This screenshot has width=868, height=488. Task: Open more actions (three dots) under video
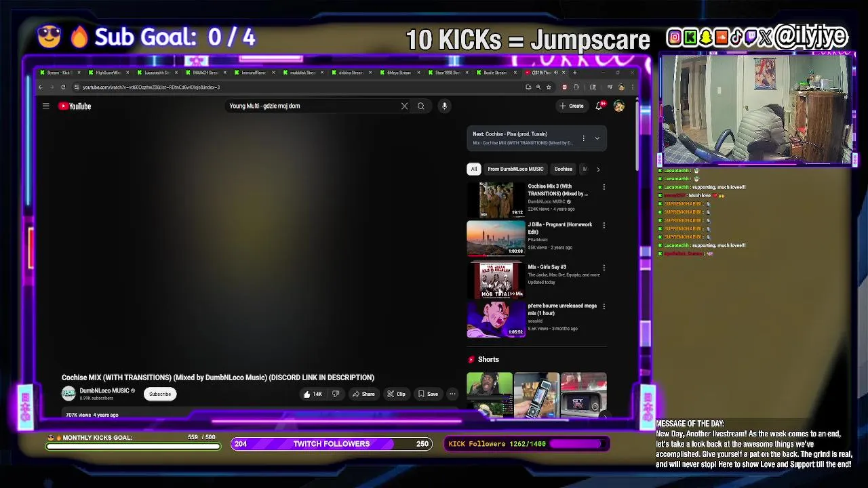coord(452,394)
